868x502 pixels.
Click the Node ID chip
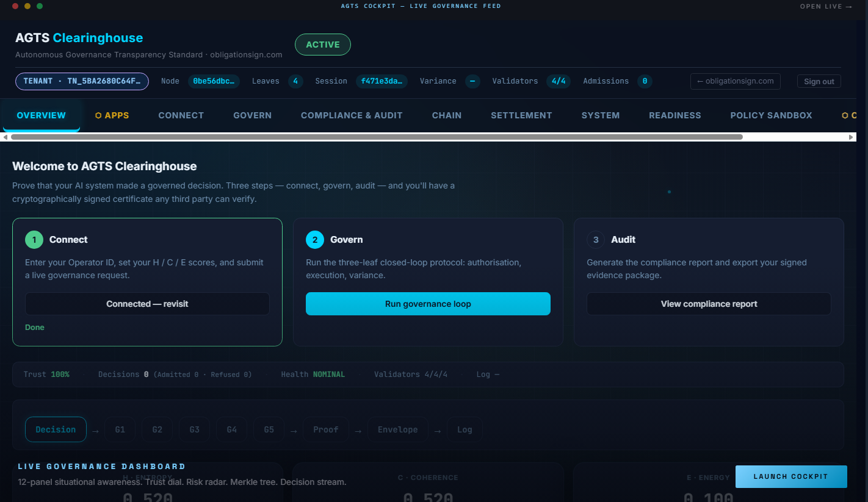pyautogui.click(x=214, y=81)
